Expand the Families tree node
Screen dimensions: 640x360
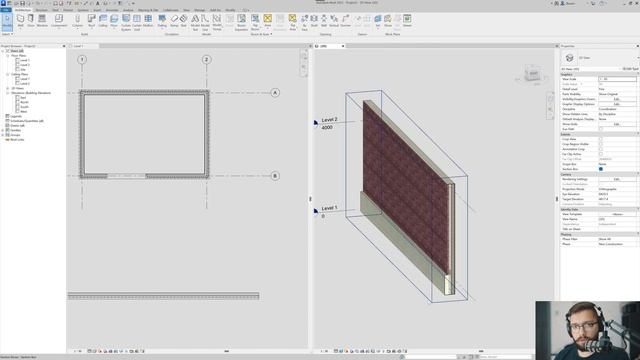click(x=3, y=130)
